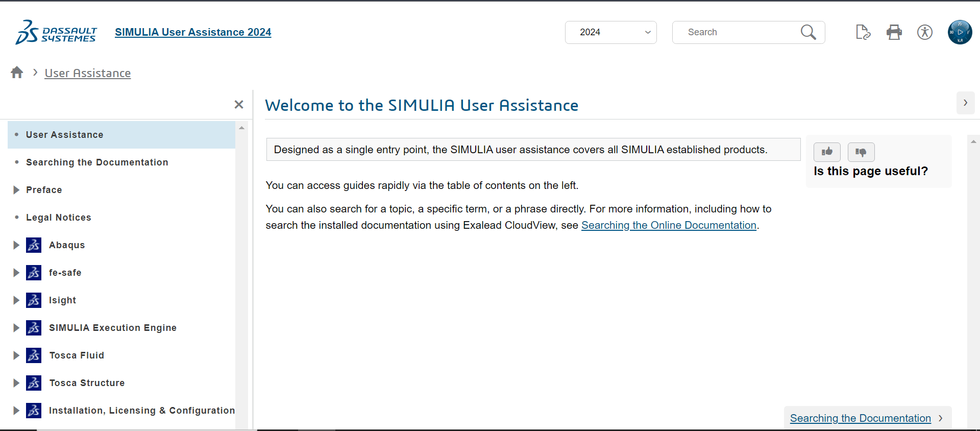Select fe-safe label in contents
Viewport: 980px width, 431px height.
tap(65, 273)
